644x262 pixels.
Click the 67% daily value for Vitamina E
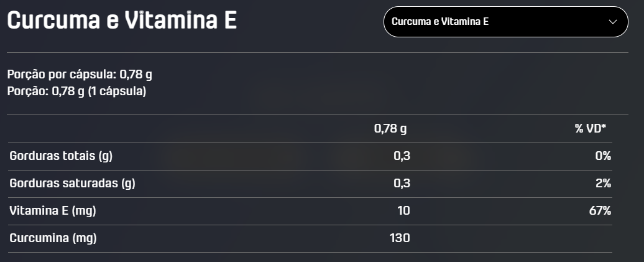point(600,211)
